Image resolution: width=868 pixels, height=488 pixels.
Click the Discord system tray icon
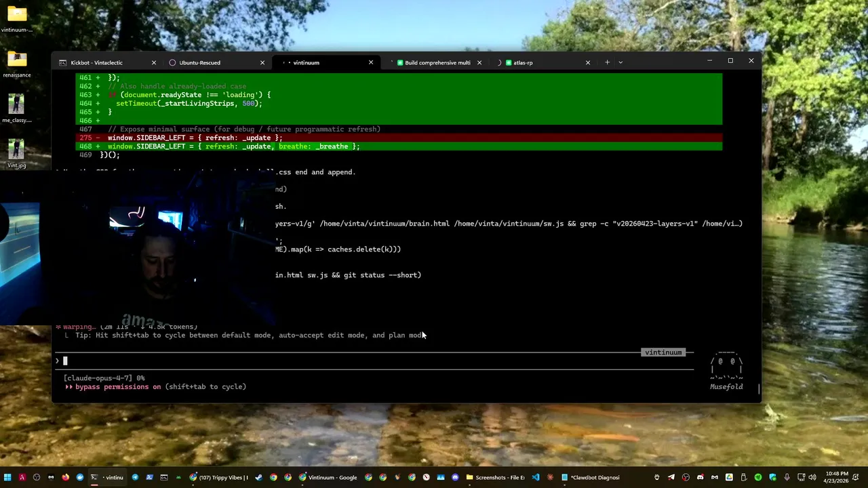[x=700, y=477]
